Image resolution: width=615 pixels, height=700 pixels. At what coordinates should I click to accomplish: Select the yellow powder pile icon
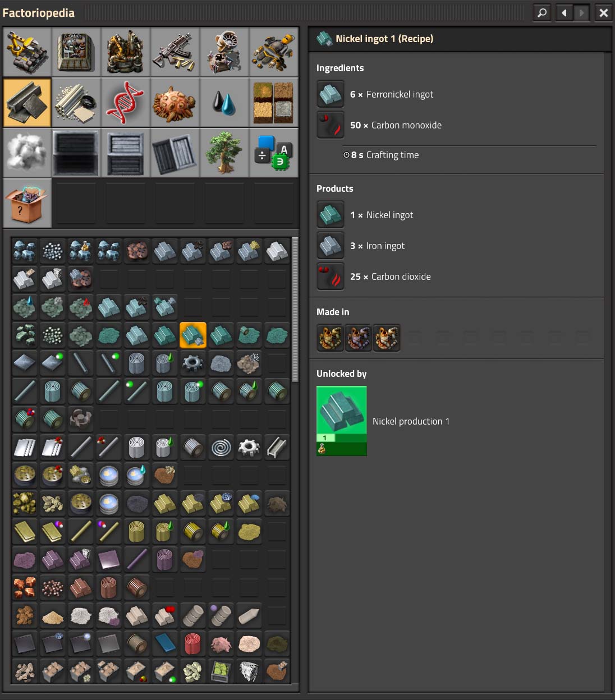249,531
